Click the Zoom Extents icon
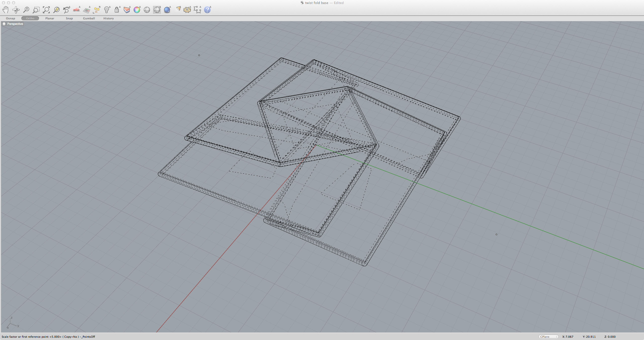The image size is (644, 340). 46,10
